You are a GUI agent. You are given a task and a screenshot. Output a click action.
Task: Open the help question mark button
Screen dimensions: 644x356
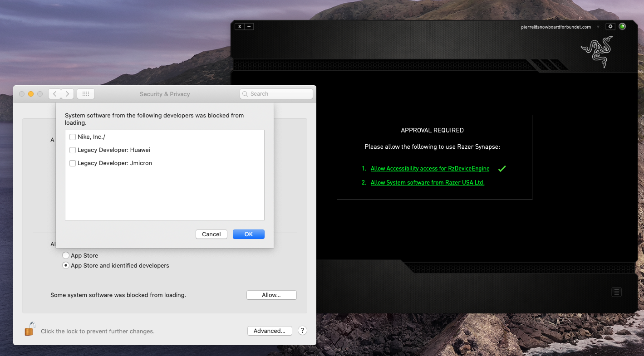coord(302,331)
